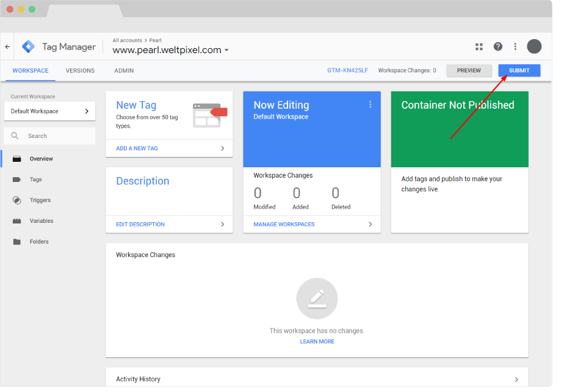Expand the Activity History section
This screenshot has width=586, height=392.
(x=516, y=379)
